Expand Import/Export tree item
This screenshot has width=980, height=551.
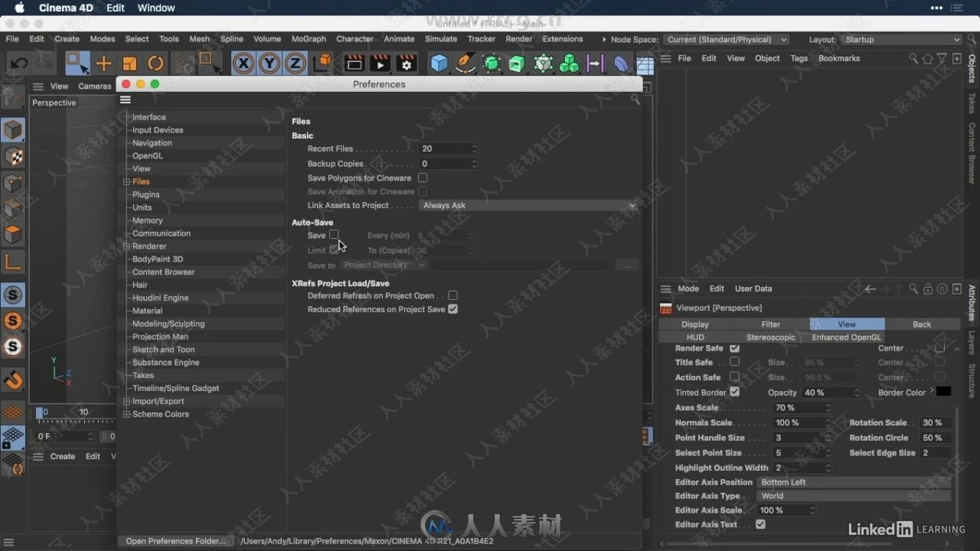pyautogui.click(x=126, y=401)
